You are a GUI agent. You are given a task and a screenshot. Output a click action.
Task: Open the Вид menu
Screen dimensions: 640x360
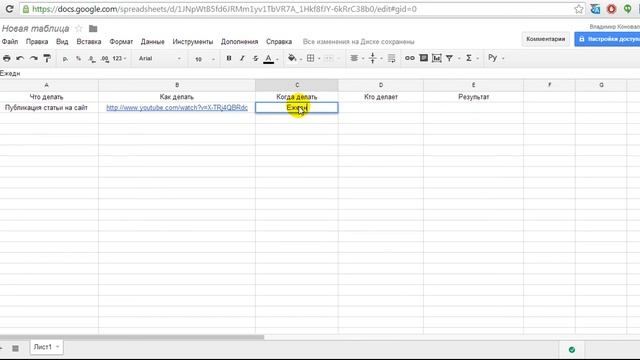coord(62,42)
